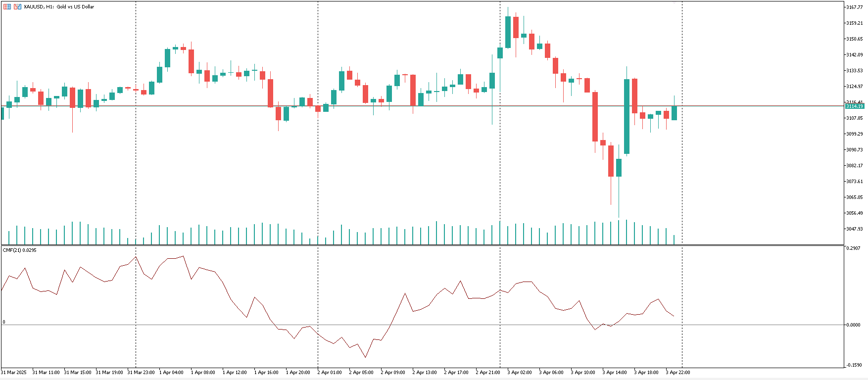Click the 3047.93 level on price scale
This screenshot has width=868, height=380.
pyautogui.click(x=854, y=229)
